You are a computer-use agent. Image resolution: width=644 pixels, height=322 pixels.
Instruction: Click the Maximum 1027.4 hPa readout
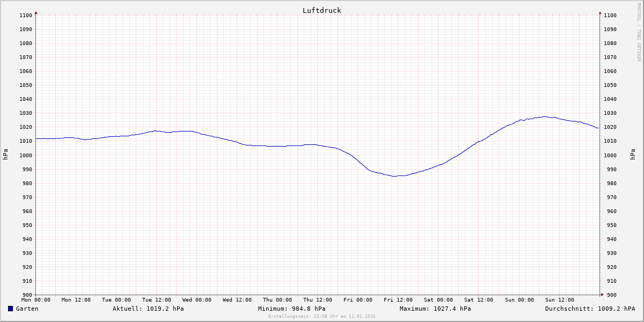point(435,309)
